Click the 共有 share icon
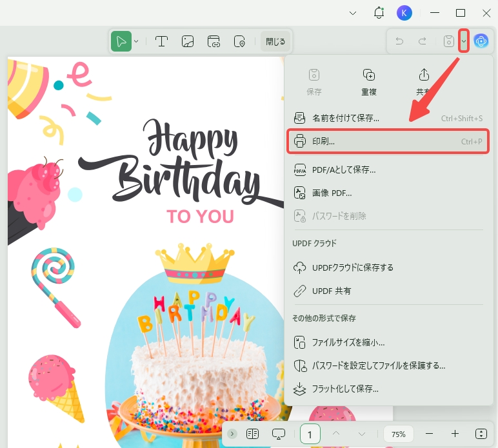 [424, 82]
